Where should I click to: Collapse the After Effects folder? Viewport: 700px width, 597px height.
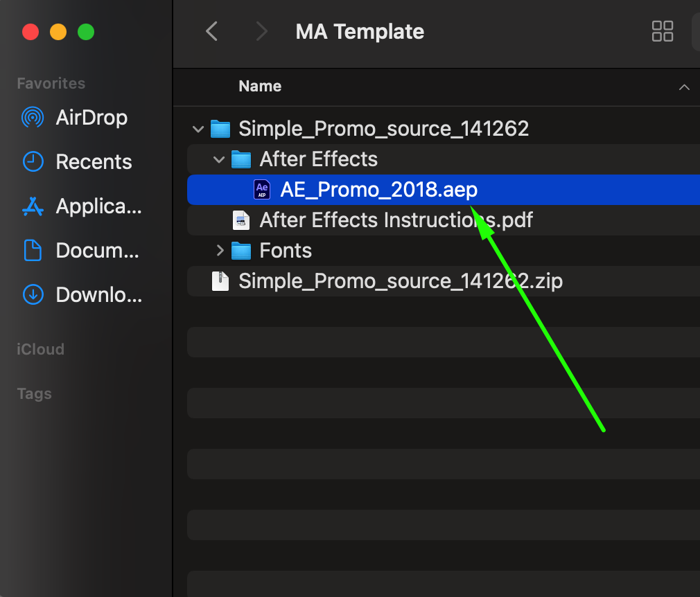point(219,159)
